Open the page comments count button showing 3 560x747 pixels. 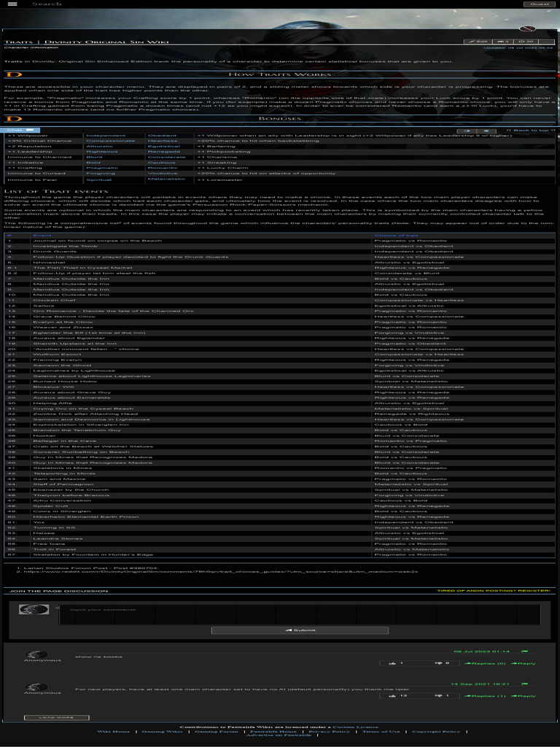503,42
